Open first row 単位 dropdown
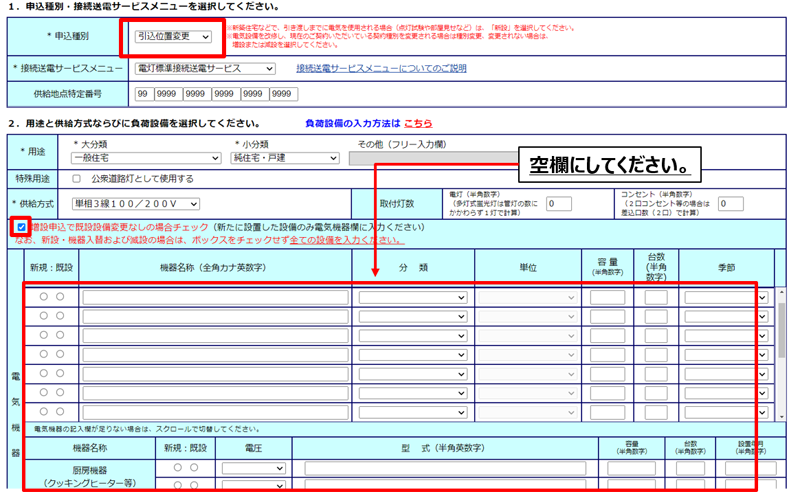This screenshot has height=492, width=800. click(528, 298)
